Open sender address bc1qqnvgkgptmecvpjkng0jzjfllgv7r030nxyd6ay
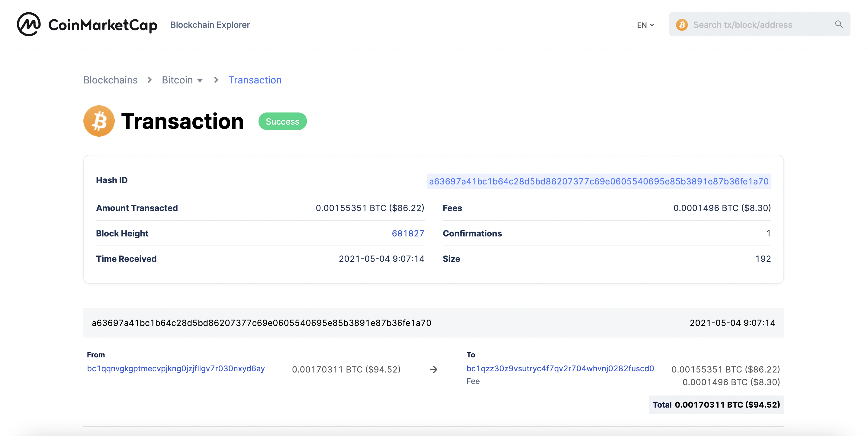The height and width of the screenshot is (436, 868). (176, 368)
